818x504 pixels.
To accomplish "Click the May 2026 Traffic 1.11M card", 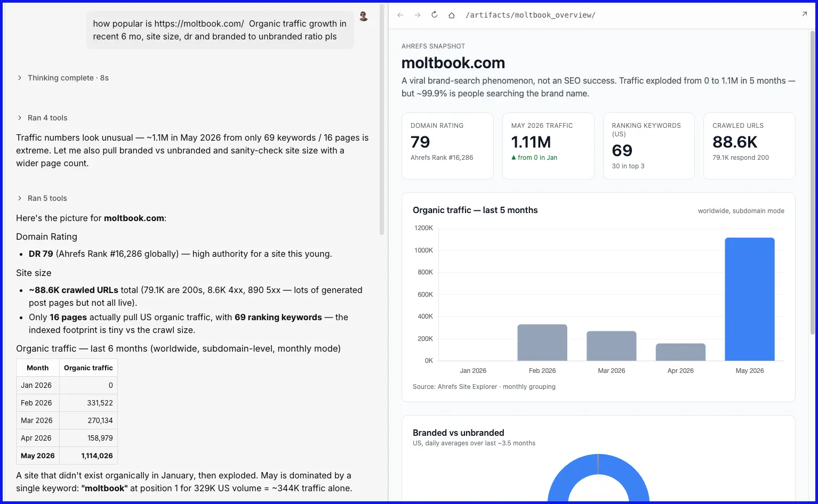I will (548, 145).
